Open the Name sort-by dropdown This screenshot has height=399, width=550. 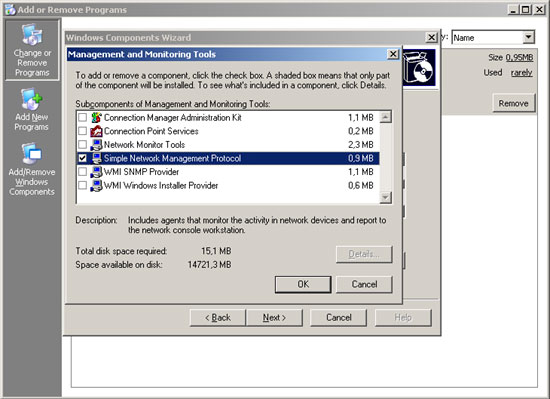(528, 37)
